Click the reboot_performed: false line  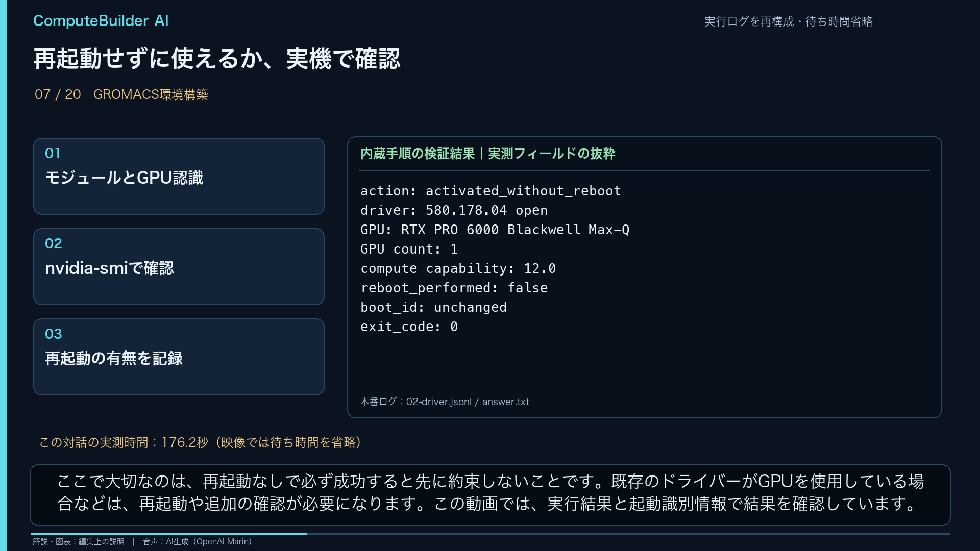(x=454, y=288)
